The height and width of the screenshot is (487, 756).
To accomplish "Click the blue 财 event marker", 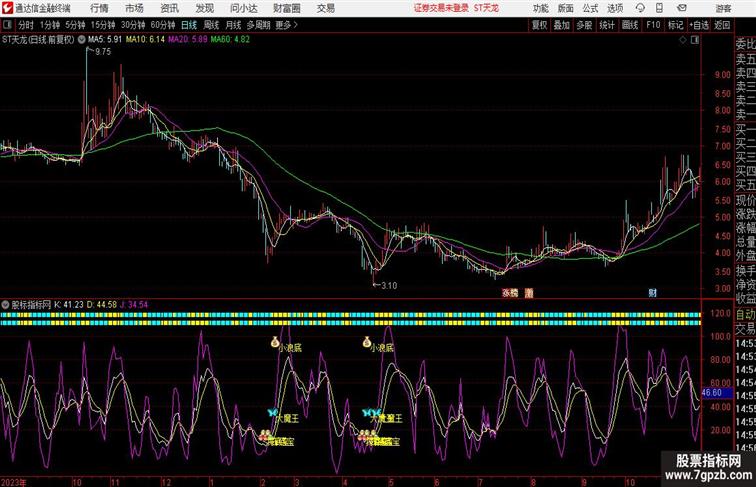I will 652,293.
